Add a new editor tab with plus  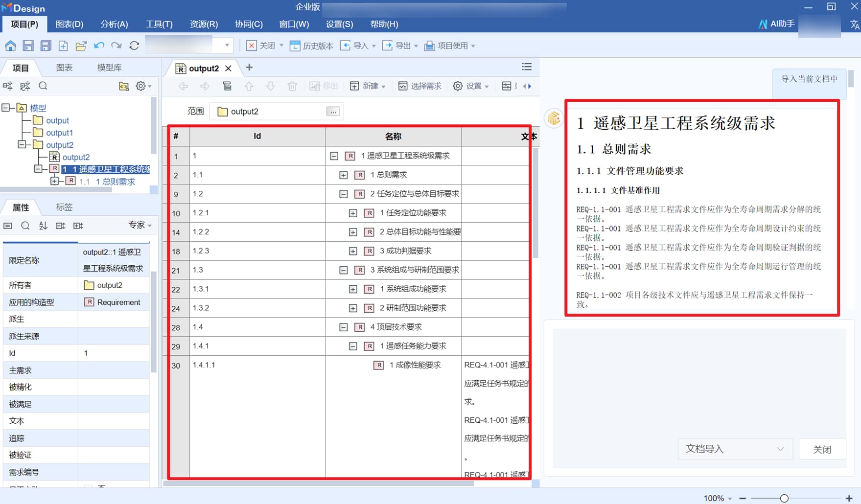coord(249,68)
